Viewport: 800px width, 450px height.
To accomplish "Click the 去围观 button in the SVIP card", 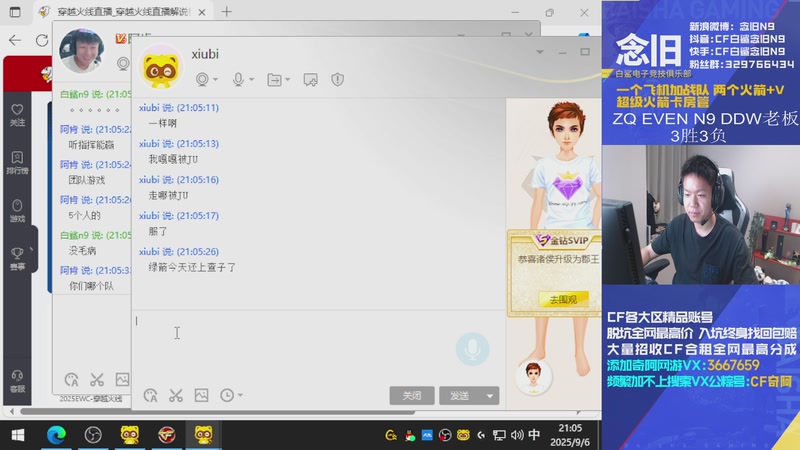I will pos(563,299).
